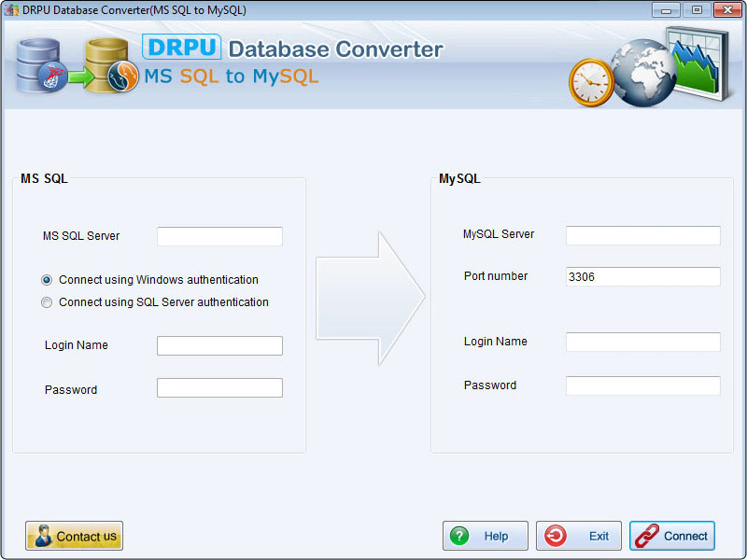Click the Port number field showing 3306
The width and height of the screenshot is (747, 560).
point(642,276)
